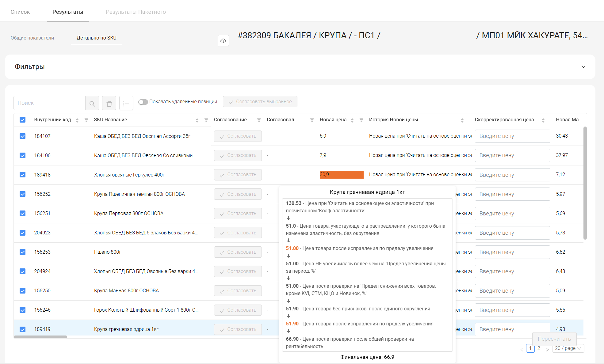This screenshot has width=604, height=364.
Task: Go to next page arrow
Action: (x=547, y=349)
